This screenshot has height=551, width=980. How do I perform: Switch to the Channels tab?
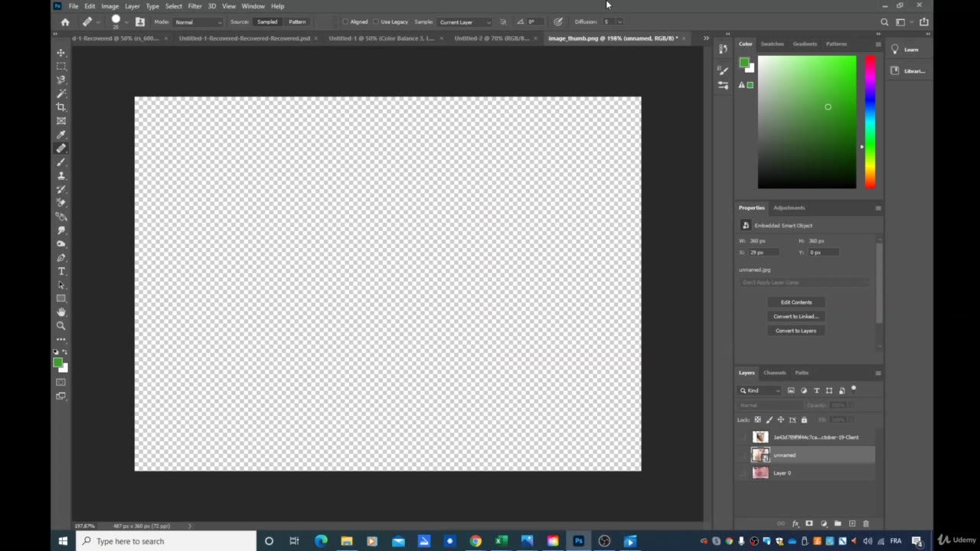775,373
